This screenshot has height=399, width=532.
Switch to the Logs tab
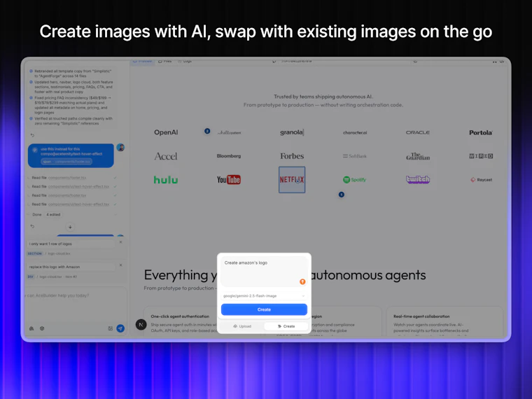point(185,62)
